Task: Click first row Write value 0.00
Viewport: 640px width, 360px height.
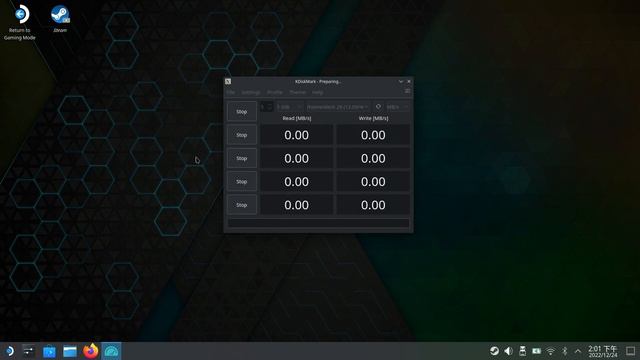Action: click(373, 135)
